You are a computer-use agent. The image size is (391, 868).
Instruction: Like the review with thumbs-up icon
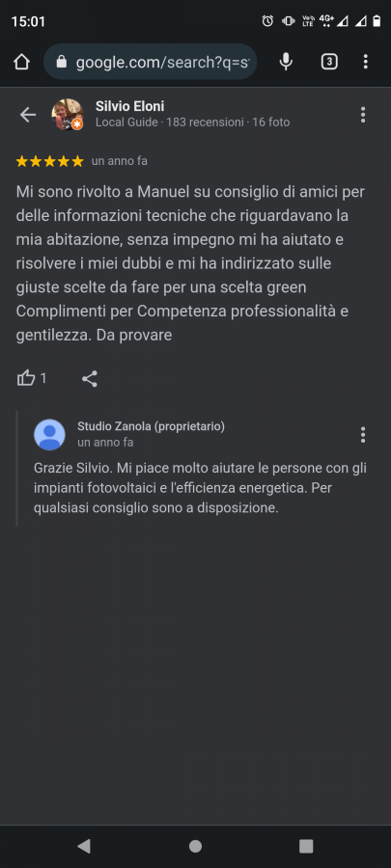(x=26, y=379)
